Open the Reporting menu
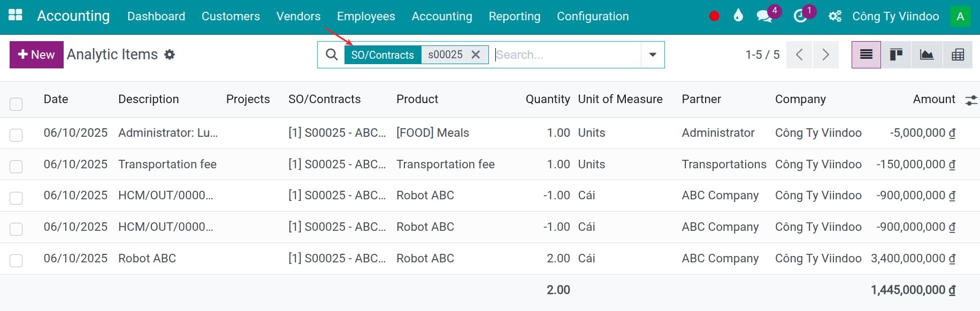Image resolution: width=980 pixels, height=311 pixels. (515, 16)
